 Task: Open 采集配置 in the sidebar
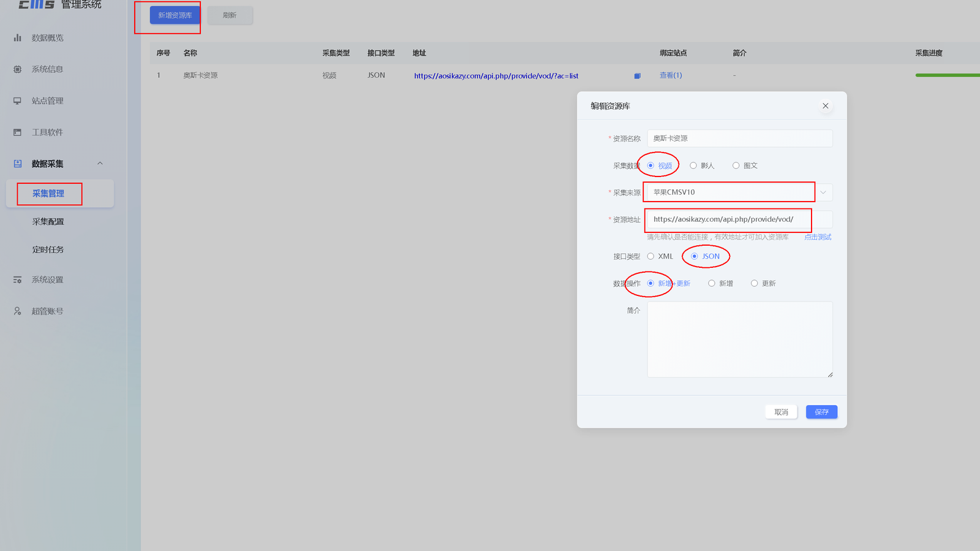(48, 222)
